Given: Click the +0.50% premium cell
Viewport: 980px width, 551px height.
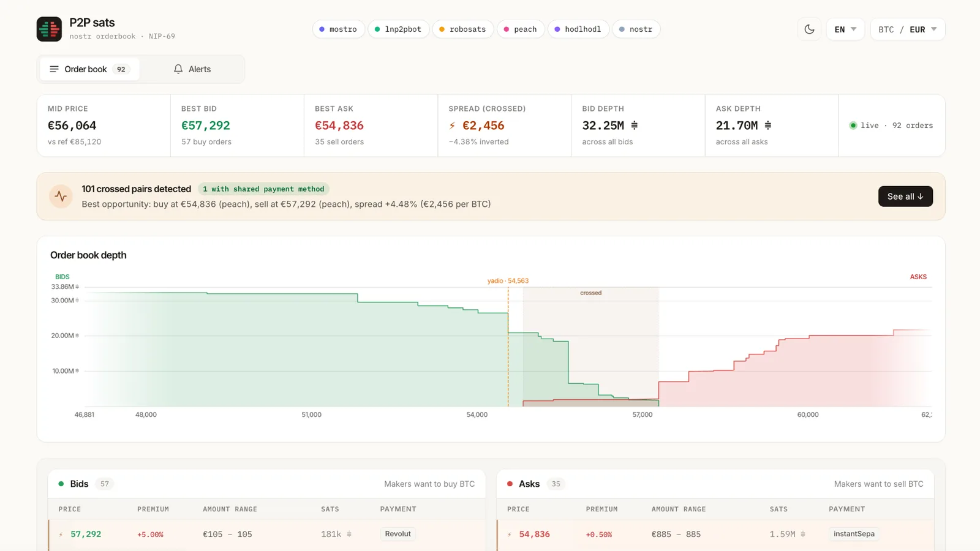Looking at the screenshot, I should tap(599, 534).
